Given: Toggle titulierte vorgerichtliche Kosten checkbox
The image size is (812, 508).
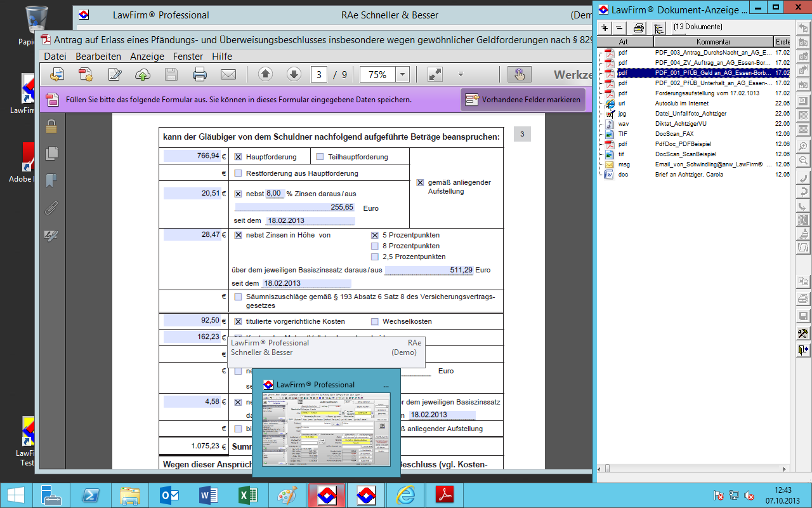Looking at the screenshot, I should [x=239, y=321].
